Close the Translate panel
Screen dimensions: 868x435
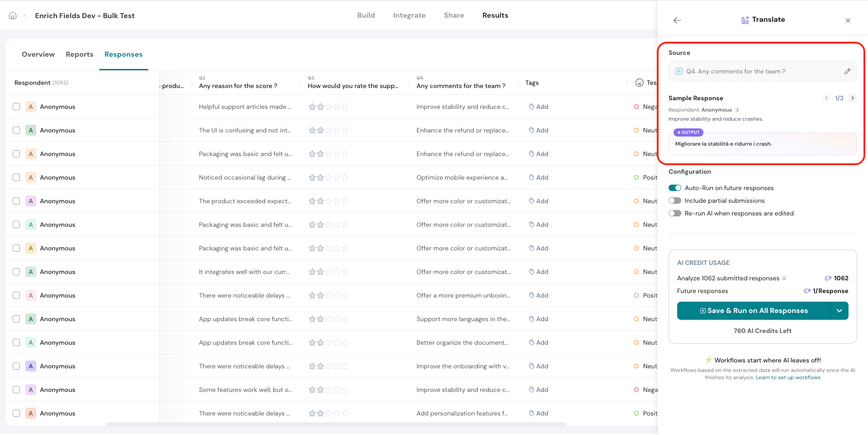click(x=848, y=20)
